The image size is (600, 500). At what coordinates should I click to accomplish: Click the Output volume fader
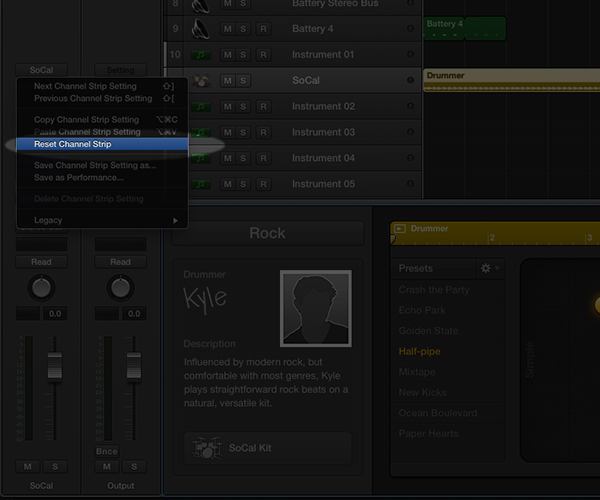134,365
